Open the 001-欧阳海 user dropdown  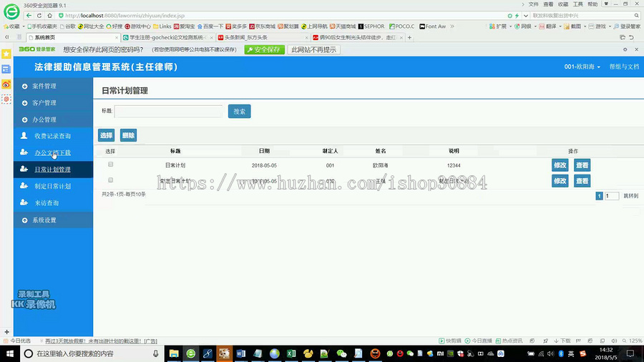click(x=582, y=67)
